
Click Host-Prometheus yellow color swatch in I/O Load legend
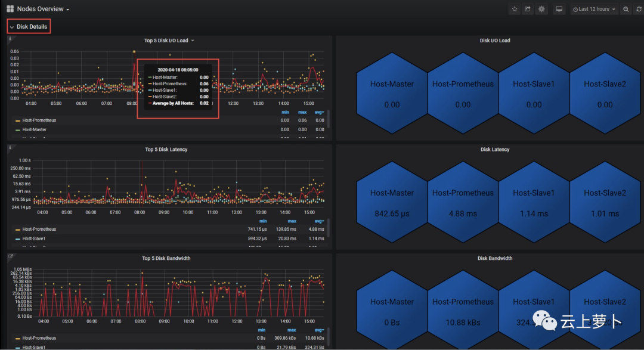coord(18,121)
